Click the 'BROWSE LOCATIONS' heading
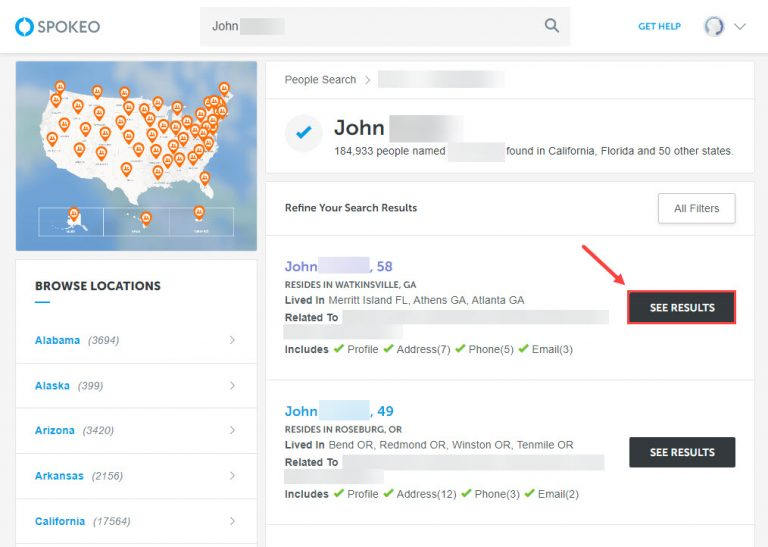 click(98, 286)
